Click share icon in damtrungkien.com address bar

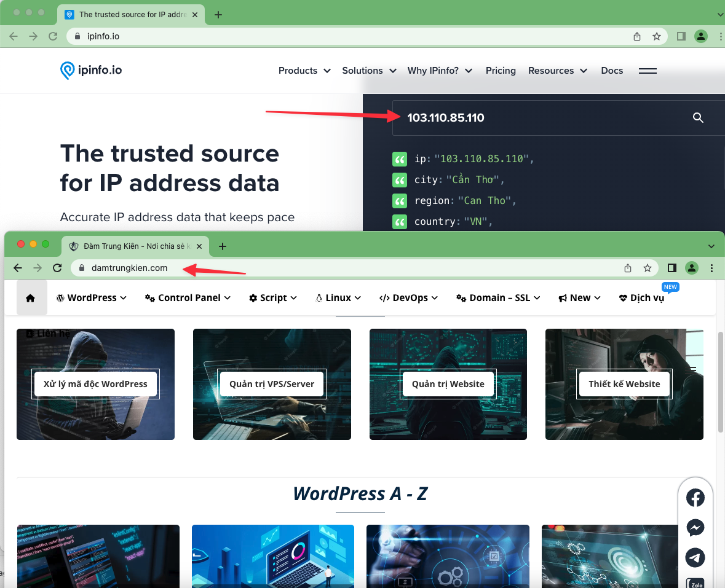pos(628,268)
